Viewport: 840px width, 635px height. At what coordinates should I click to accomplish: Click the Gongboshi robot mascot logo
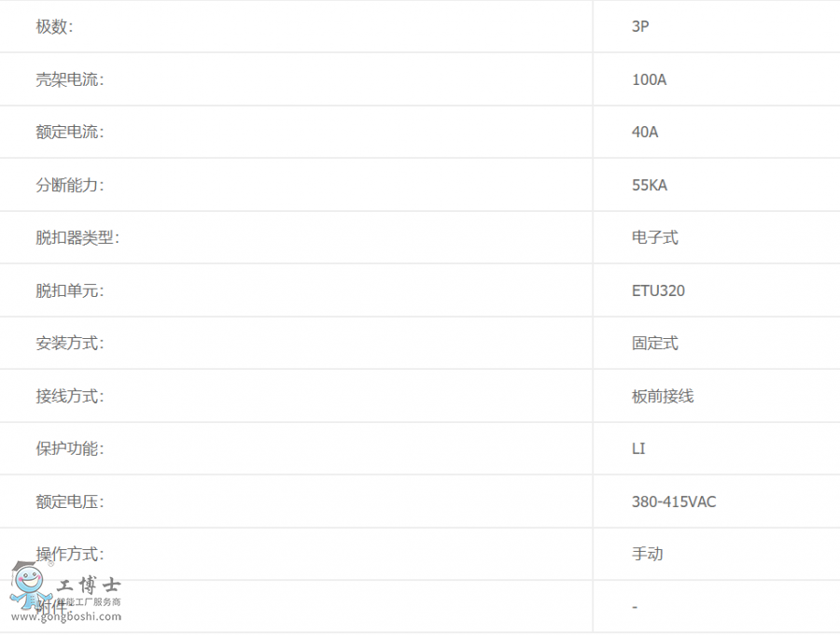point(31,586)
